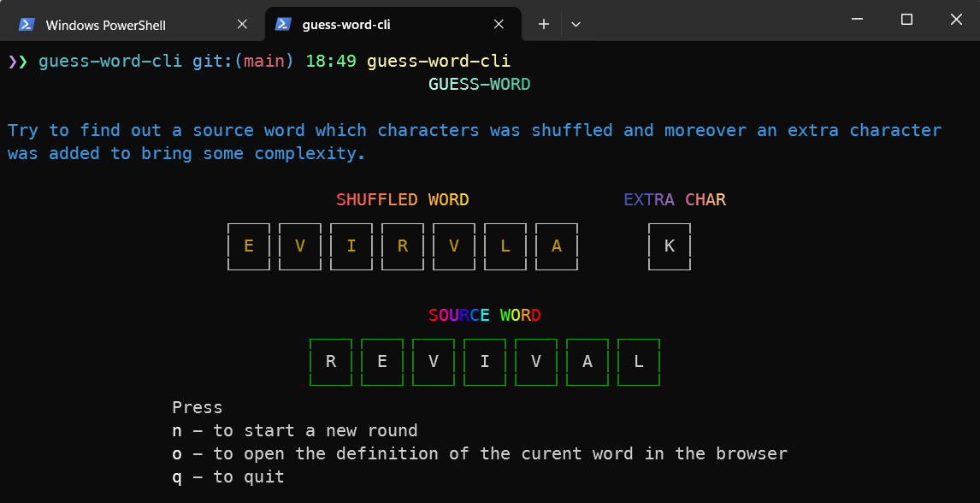Minimize the terminal window
980x503 pixels.
(x=858, y=20)
